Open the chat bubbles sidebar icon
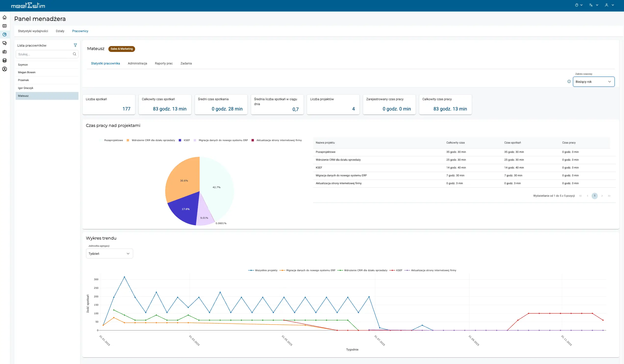Image resolution: width=624 pixels, height=364 pixels. click(x=4, y=43)
